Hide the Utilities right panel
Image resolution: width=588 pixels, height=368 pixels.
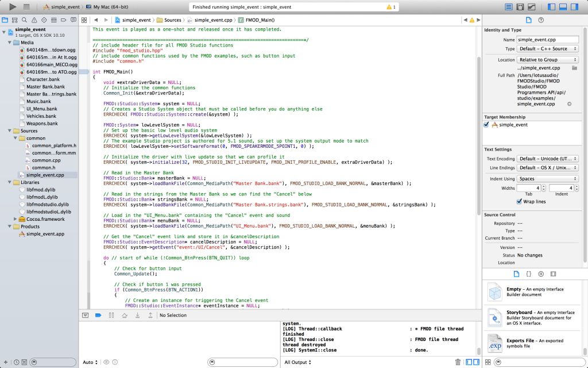tap(575, 7)
